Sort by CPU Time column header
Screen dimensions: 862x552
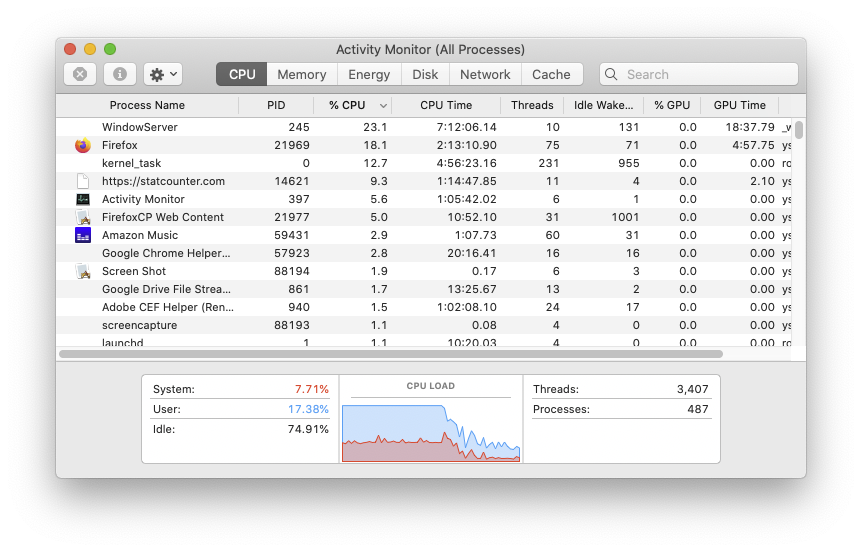click(446, 105)
